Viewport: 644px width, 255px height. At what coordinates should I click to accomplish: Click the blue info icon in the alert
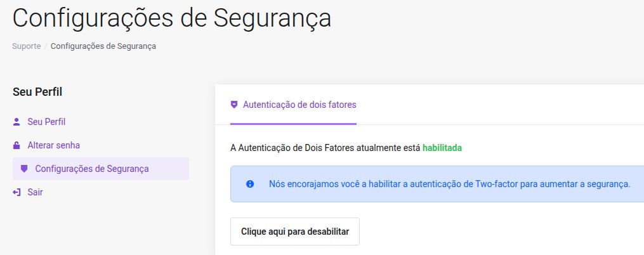point(250,184)
